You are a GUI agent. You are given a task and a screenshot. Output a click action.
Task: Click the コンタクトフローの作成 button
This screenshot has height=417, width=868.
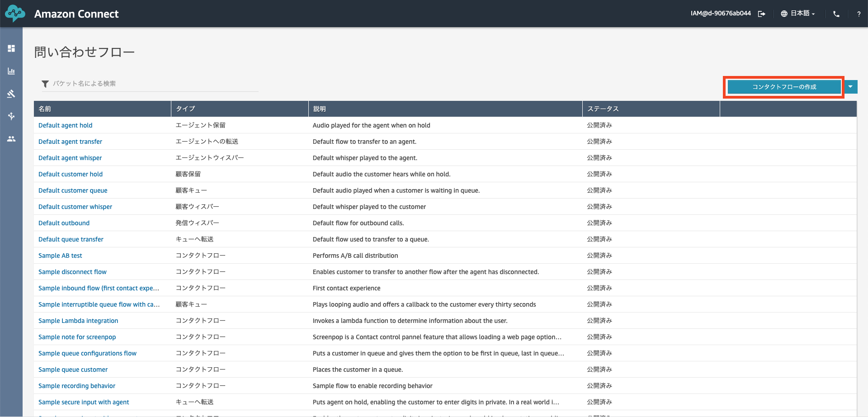[x=784, y=87]
